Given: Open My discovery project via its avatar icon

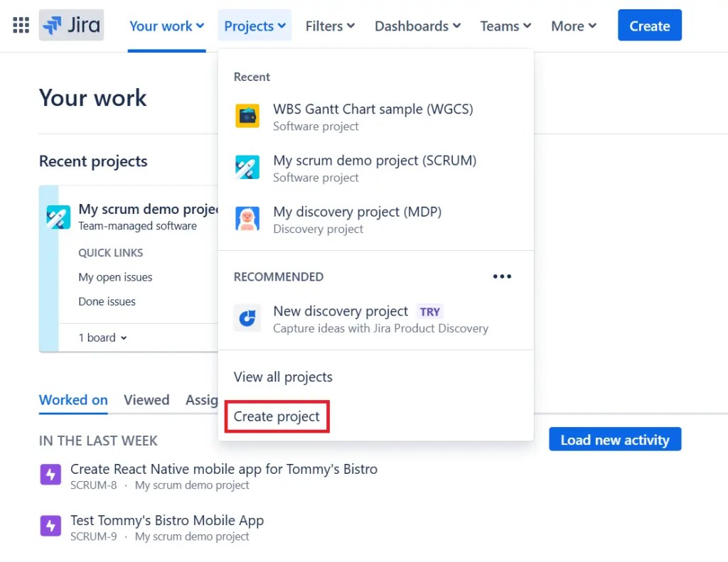Looking at the screenshot, I should [x=247, y=219].
